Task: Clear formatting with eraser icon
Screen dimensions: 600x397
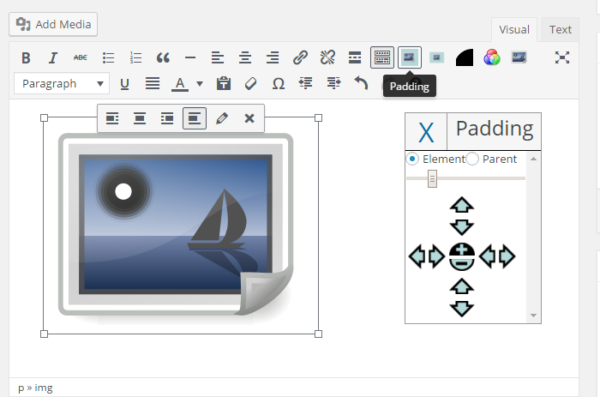Action: tap(251, 83)
